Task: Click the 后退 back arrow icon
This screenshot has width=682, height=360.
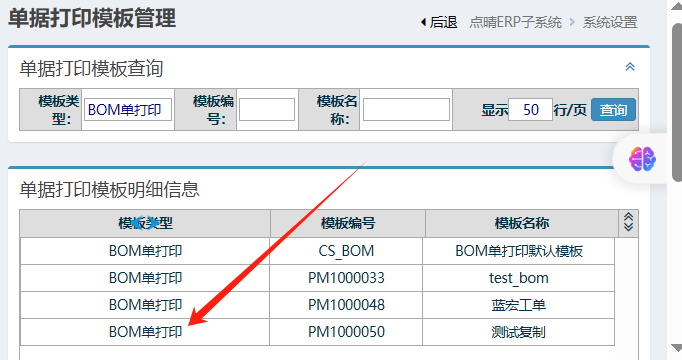Action: (423, 22)
